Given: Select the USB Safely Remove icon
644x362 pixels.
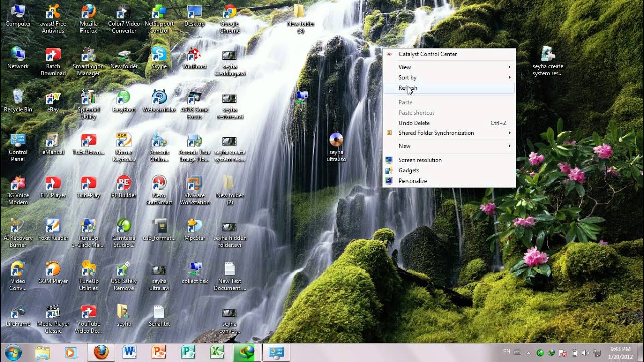Looking at the screenshot, I should coord(124,276).
